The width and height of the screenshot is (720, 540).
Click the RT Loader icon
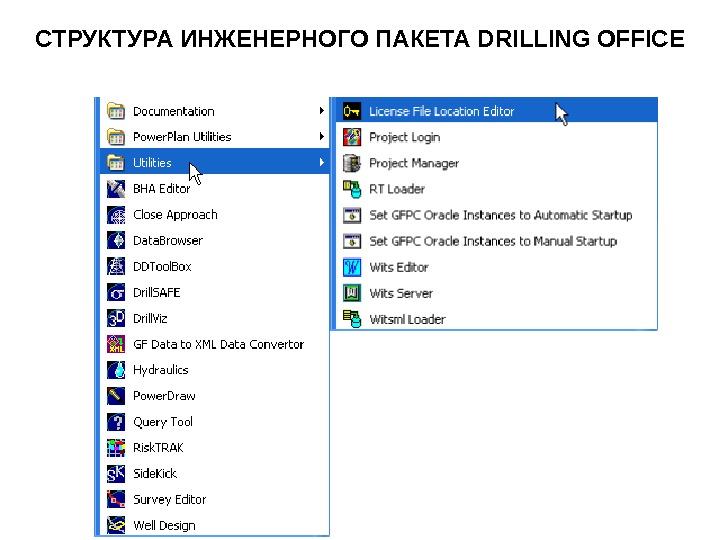(352, 189)
